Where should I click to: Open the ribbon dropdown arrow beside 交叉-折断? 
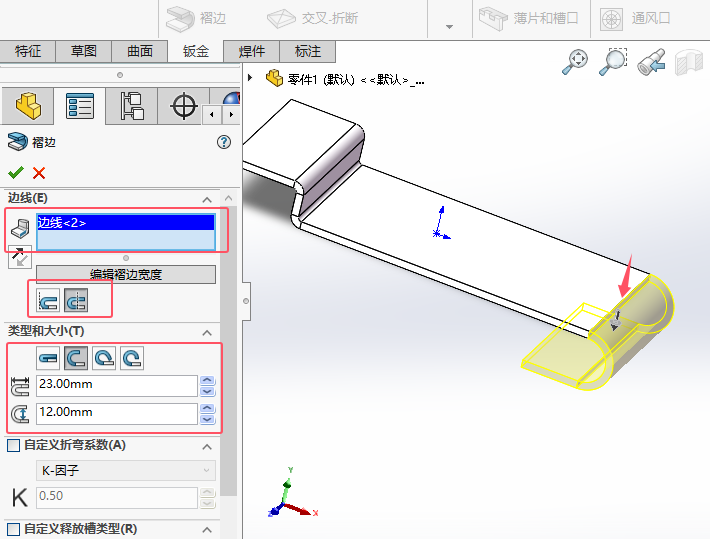[449, 27]
